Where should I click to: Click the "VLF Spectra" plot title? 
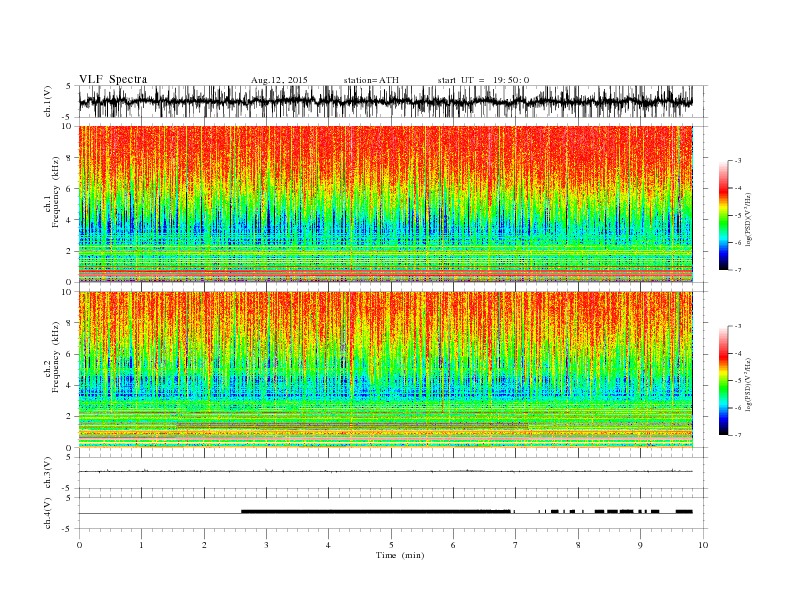pyautogui.click(x=113, y=79)
